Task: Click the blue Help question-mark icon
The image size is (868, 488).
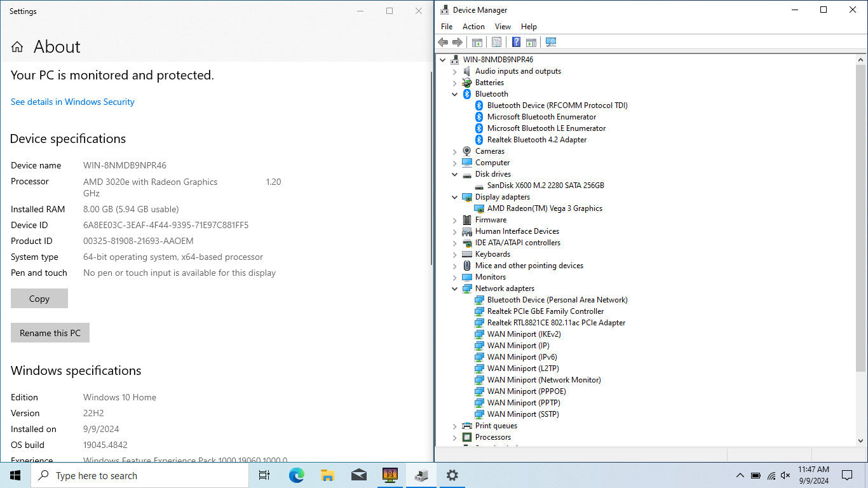Action: coord(517,42)
